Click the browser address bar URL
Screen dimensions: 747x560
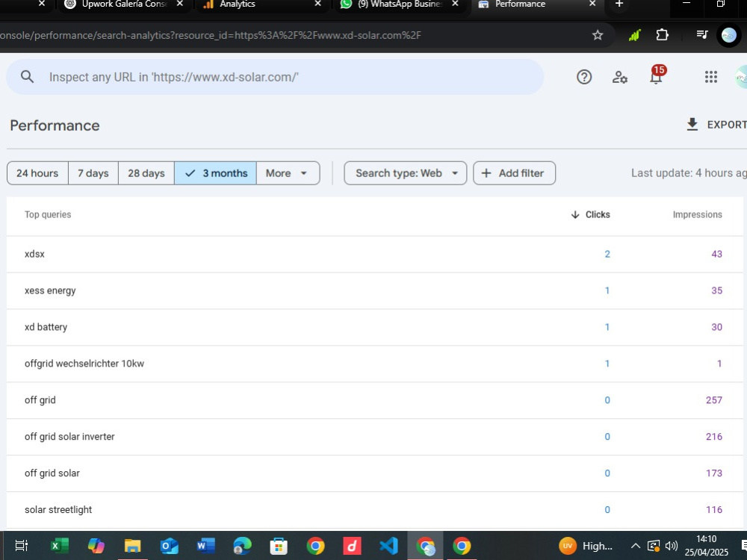tap(210, 35)
